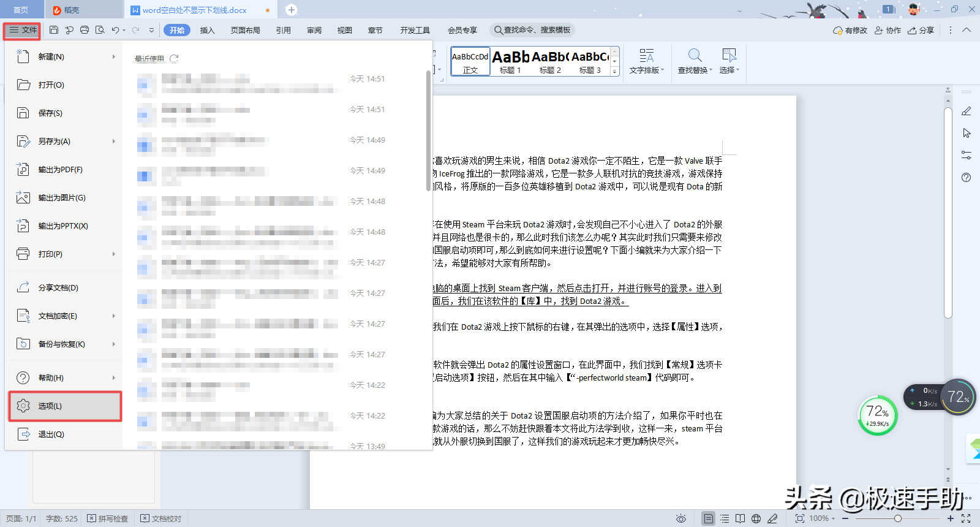Screen dimensions: 980x527
Task: Expand the 文档加密(E) submenu arrow
Action: click(113, 316)
